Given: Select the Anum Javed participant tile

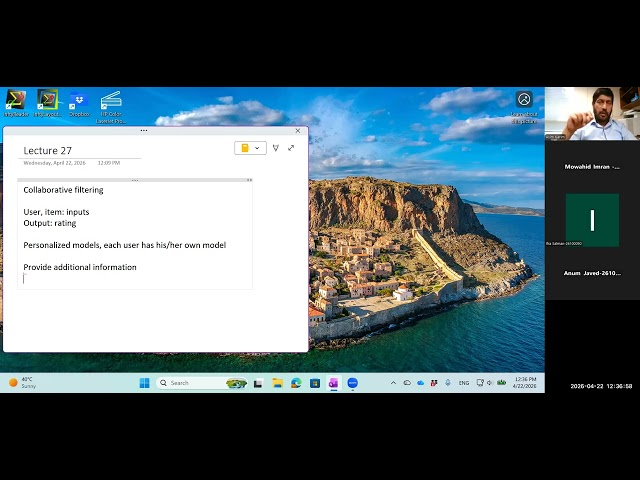Looking at the screenshot, I should tap(592, 273).
